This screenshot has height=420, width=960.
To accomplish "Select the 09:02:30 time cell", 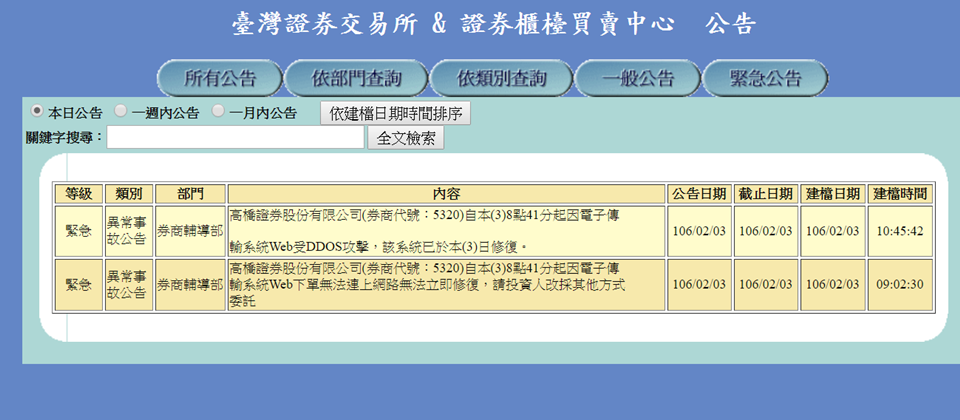I will click(x=900, y=285).
